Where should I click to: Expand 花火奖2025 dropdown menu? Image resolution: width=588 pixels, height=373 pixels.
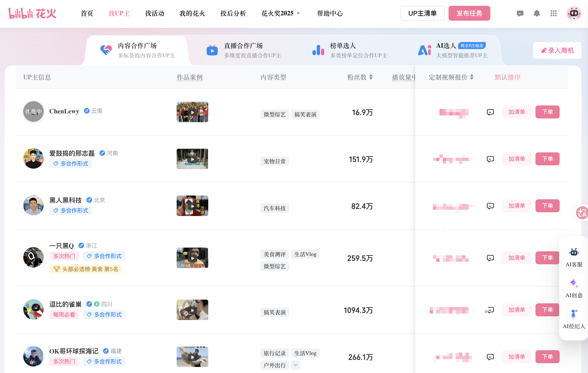click(x=280, y=13)
